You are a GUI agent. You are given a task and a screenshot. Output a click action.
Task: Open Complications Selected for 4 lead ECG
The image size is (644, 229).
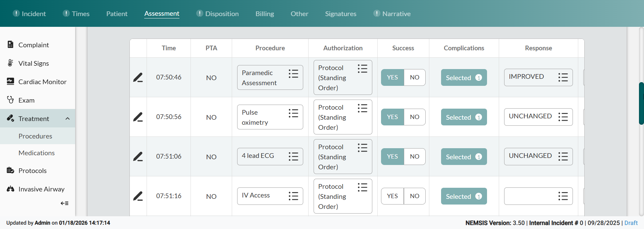click(x=464, y=157)
